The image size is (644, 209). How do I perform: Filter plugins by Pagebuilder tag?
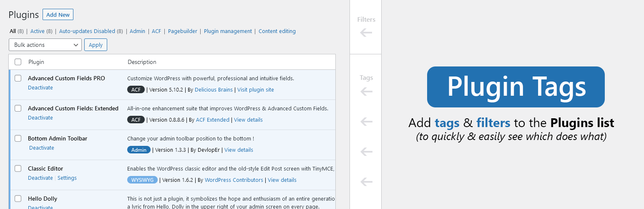(x=183, y=31)
